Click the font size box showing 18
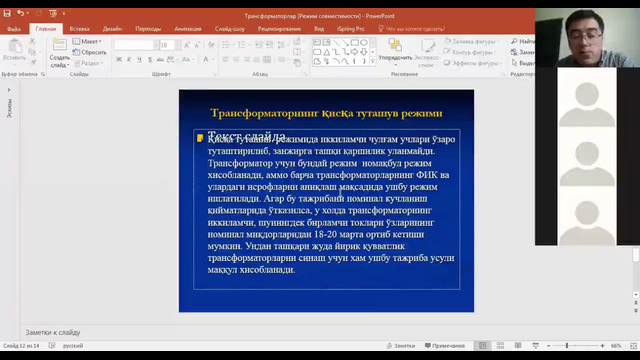This screenshot has width=640, height=360. [x=169, y=45]
